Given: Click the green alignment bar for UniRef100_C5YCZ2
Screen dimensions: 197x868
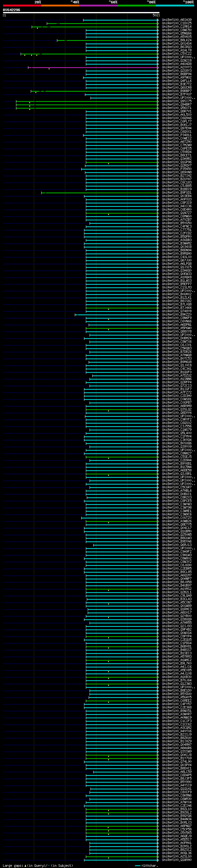Looking at the screenshot, I should 90,54.
